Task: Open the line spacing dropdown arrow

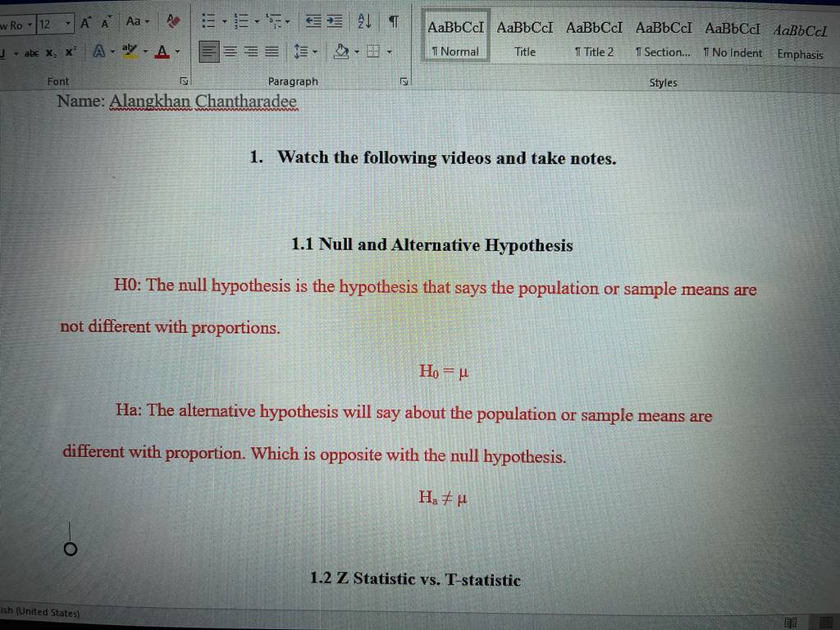Action: click(315, 52)
